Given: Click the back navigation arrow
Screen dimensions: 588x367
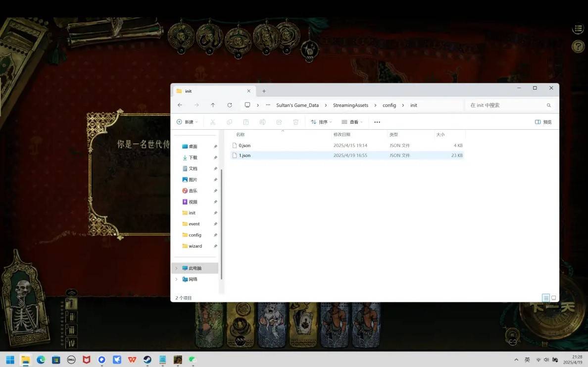Looking at the screenshot, I should pyautogui.click(x=180, y=105).
